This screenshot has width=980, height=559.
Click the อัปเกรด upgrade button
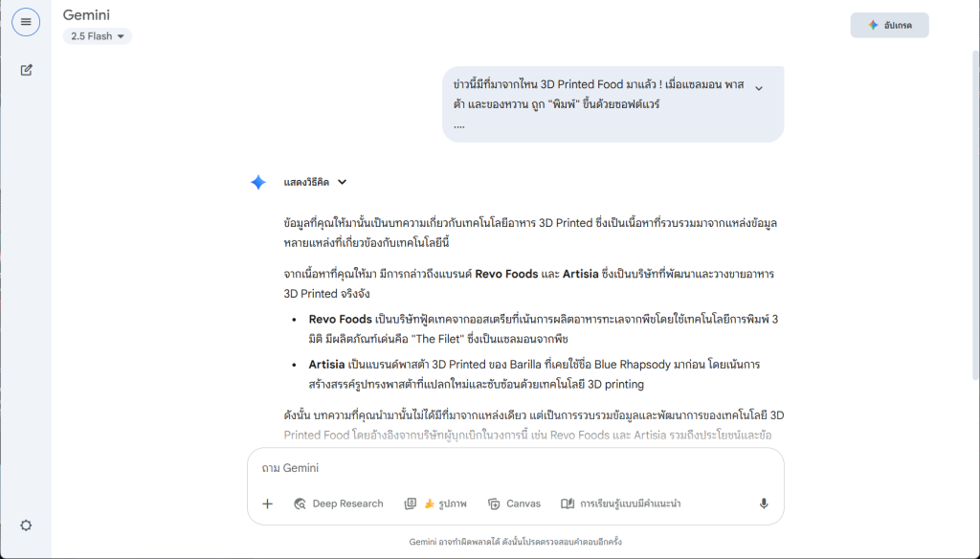coord(889,25)
